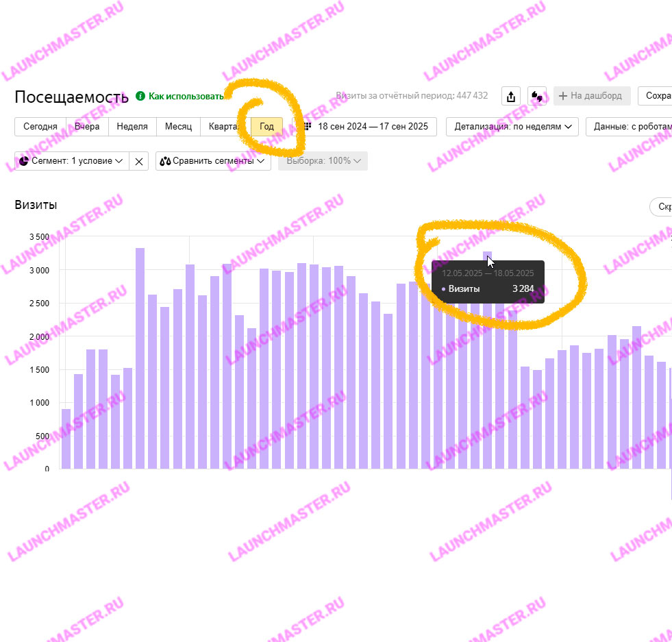Switch period to Месяц
Screen dimensions: 672x642
pos(178,127)
